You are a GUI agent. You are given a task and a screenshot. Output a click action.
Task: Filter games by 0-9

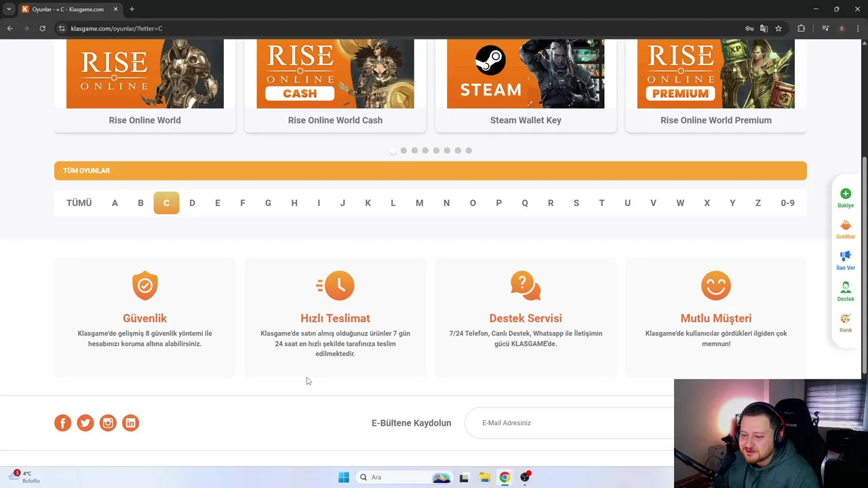point(787,203)
